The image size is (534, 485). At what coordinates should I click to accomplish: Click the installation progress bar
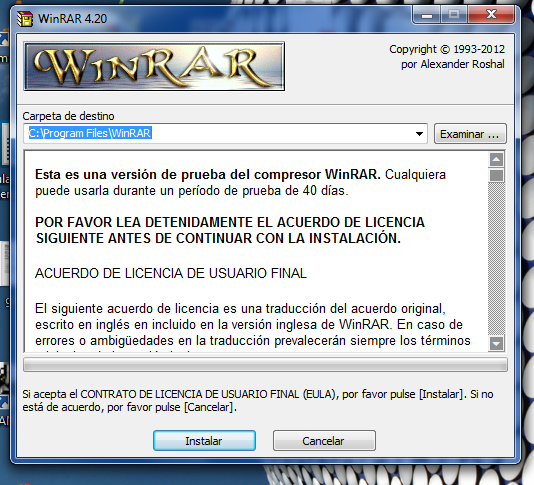point(265,364)
